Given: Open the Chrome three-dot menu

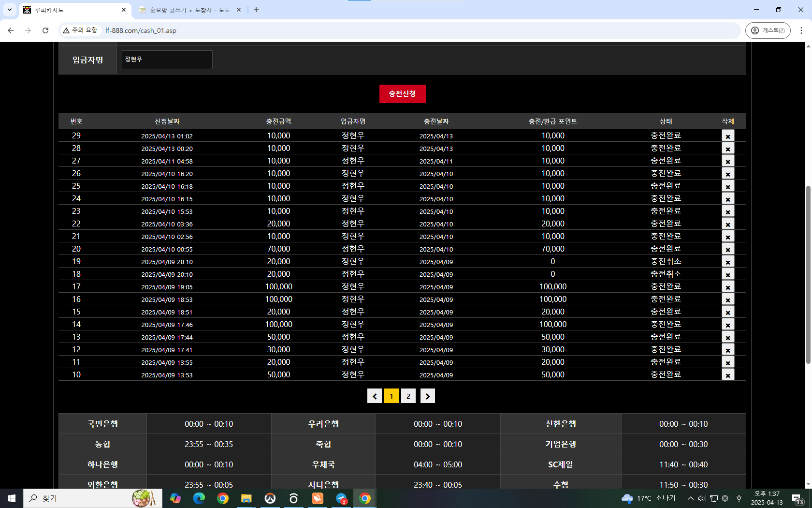Looking at the screenshot, I should tap(801, 30).
